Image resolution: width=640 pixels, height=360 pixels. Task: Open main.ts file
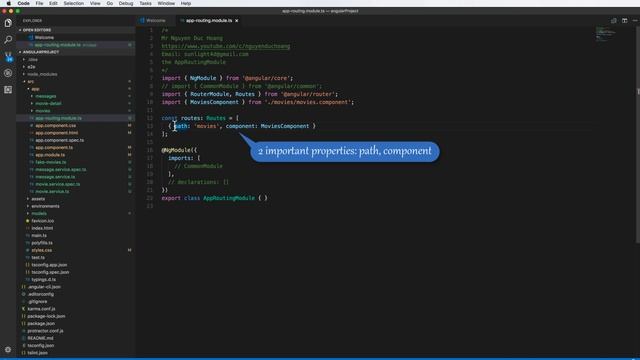(39, 236)
